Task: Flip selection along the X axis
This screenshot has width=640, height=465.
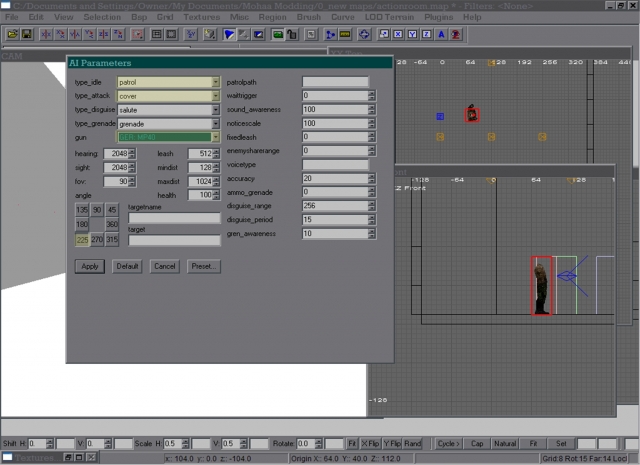Action: (x=46, y=34)
